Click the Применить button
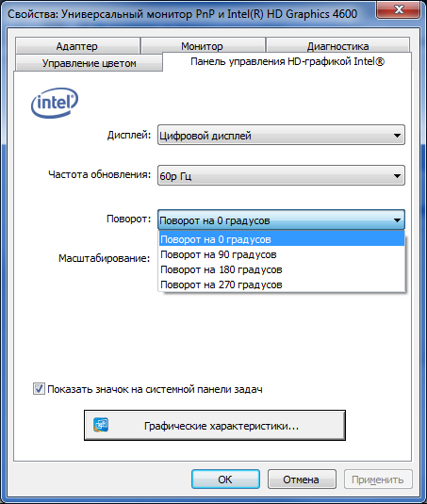427x504 pixels. pos(378,480)
